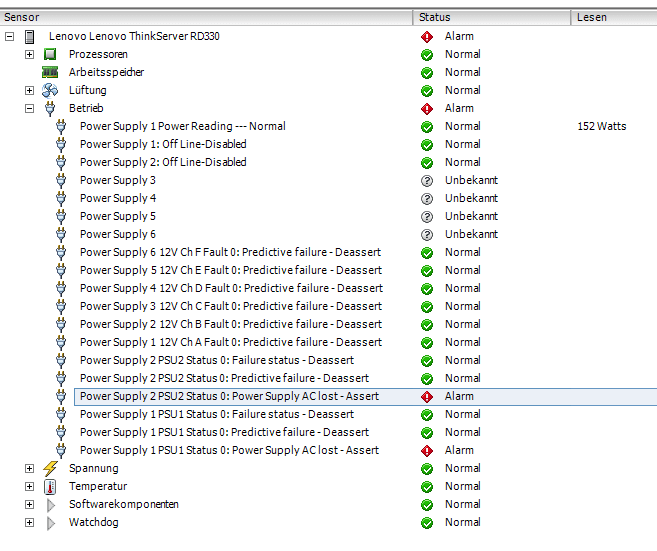Collapse the Lenovo ThinkServer RD330 node

9,36
